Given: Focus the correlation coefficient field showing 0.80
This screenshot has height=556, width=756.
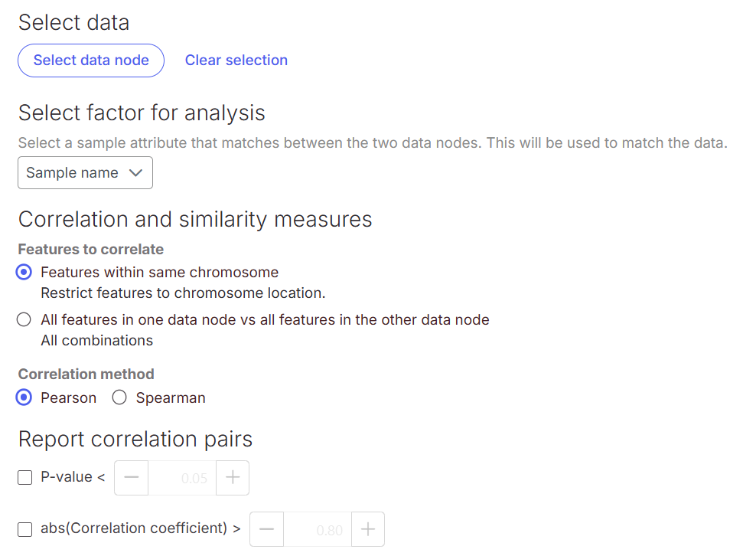Looking at the screenshot, I should [318, 529].
